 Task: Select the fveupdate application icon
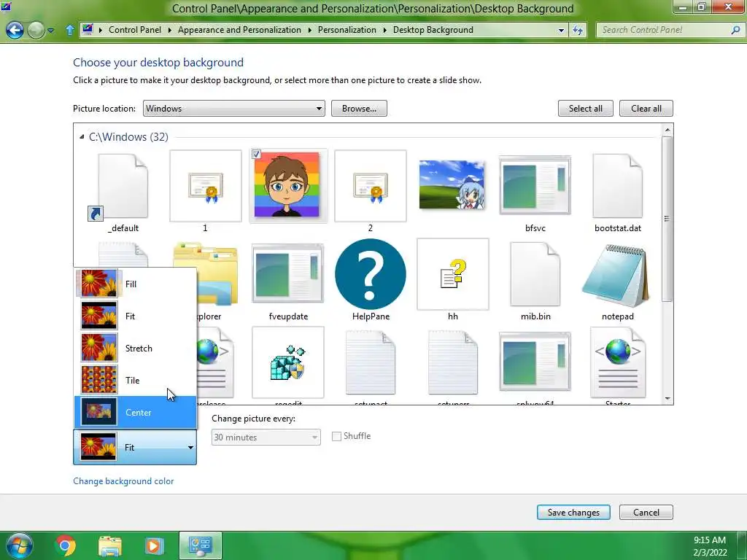tap(287, 273)
